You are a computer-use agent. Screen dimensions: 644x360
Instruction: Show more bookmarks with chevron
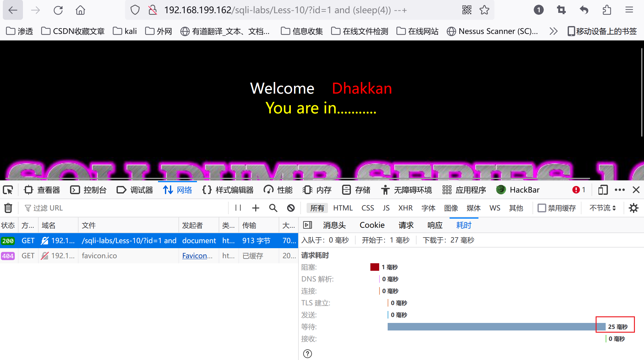[x=554, y=31]
